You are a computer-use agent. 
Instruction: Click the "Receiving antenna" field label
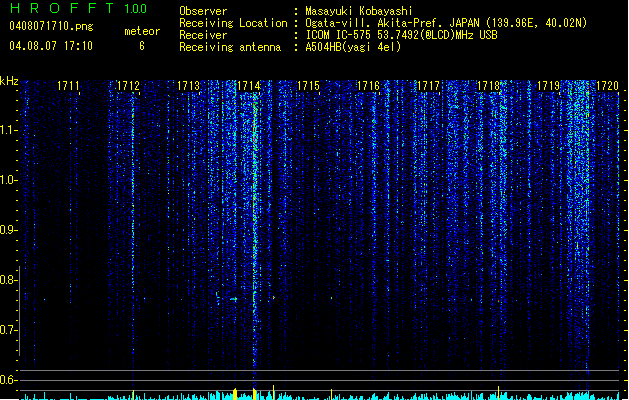click(230, 47)
